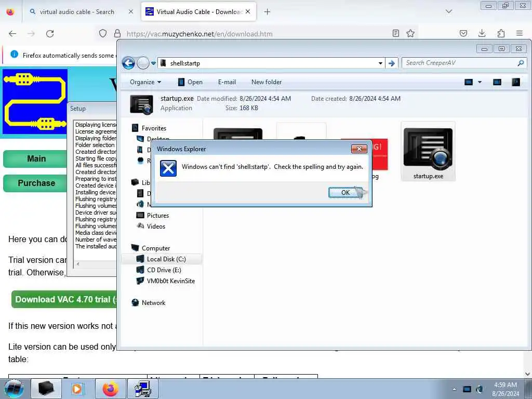
Task: Select Favorites in the navigation pane
Action: 149,128
